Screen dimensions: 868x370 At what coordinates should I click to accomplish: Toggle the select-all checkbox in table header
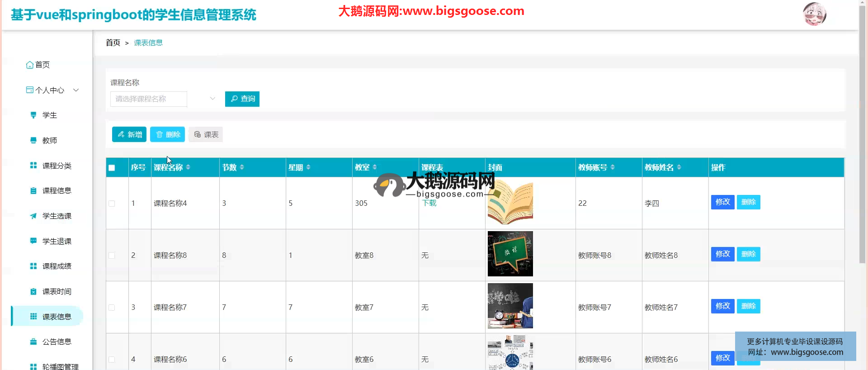pyautogui.click(x=112, y=168)
